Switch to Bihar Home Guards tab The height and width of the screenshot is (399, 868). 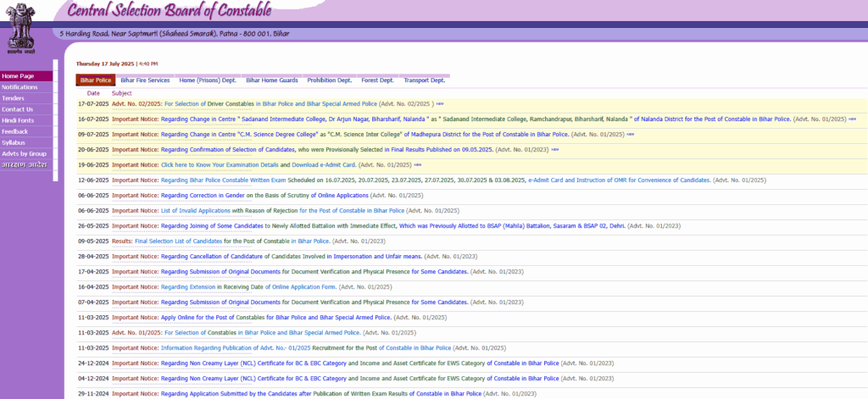point(272,80)
